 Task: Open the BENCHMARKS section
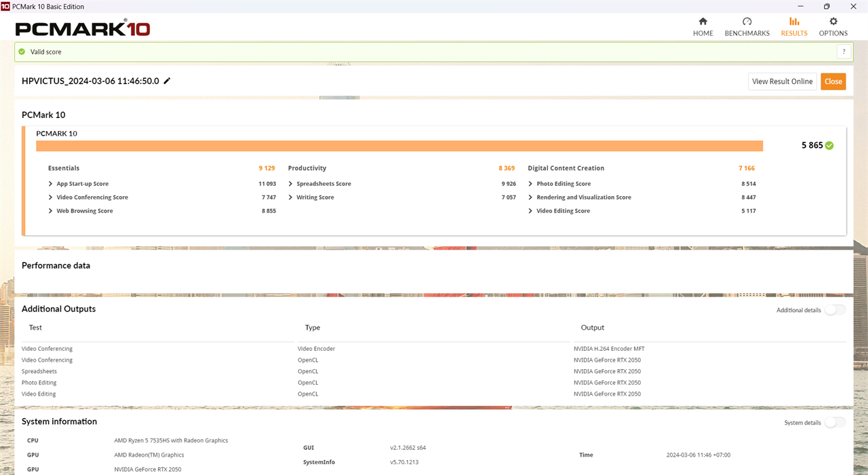click(747, 27)
